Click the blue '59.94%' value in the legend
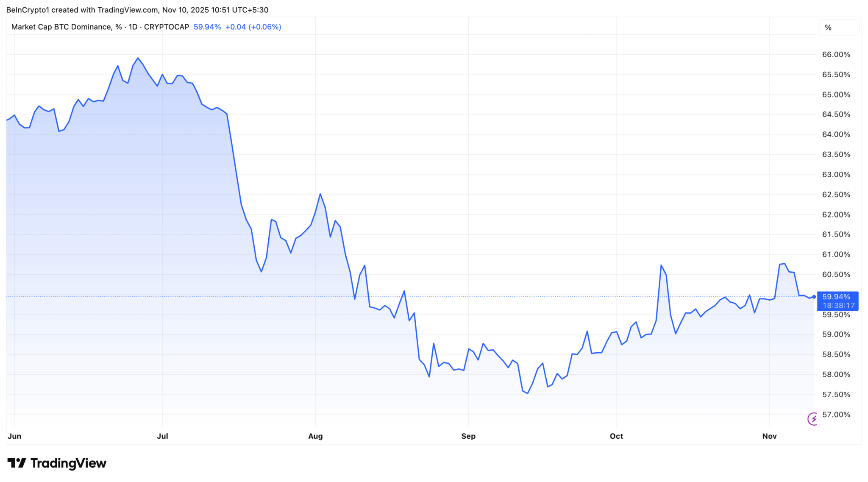Screen dimensions: 868x482 coord(207,27)
